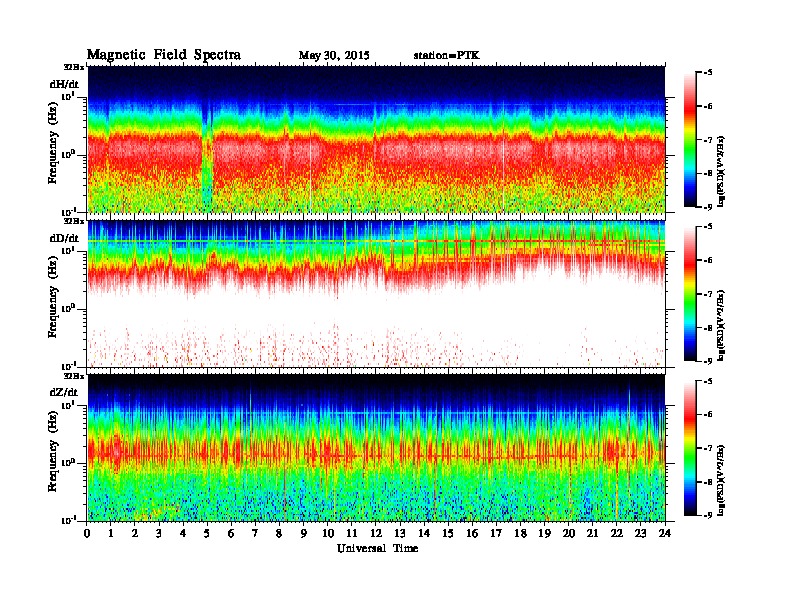Image resolution: width=792 pixels, height=612 pixels.
Task: Click hour tick label "6" on time axis
Action: (231, 534)
